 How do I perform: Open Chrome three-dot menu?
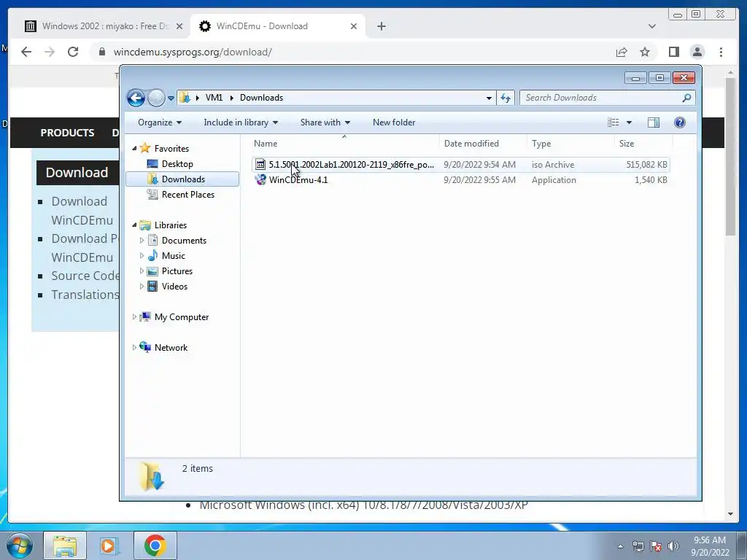click(721, 52)
